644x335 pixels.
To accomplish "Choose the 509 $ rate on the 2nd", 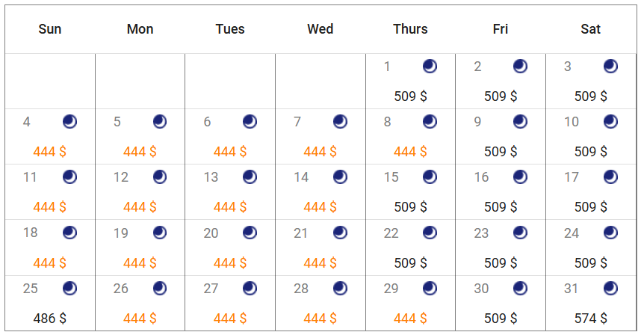I will 501,96.
